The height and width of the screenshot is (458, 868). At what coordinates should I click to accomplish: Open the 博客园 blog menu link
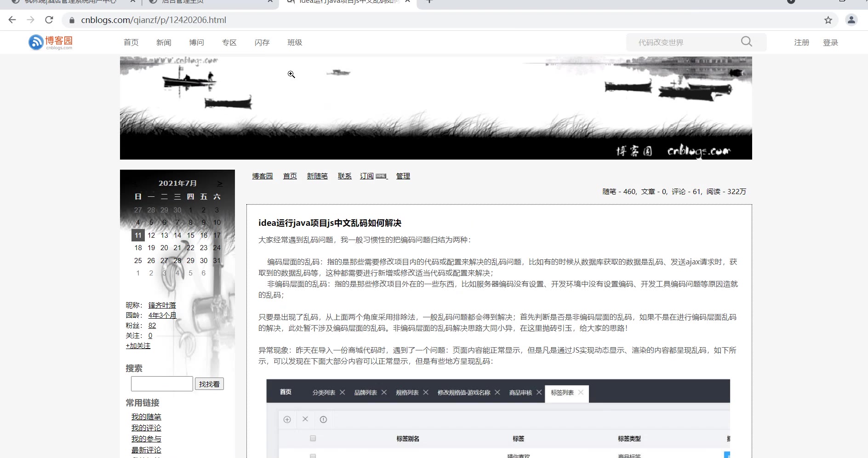click(263, 176)
